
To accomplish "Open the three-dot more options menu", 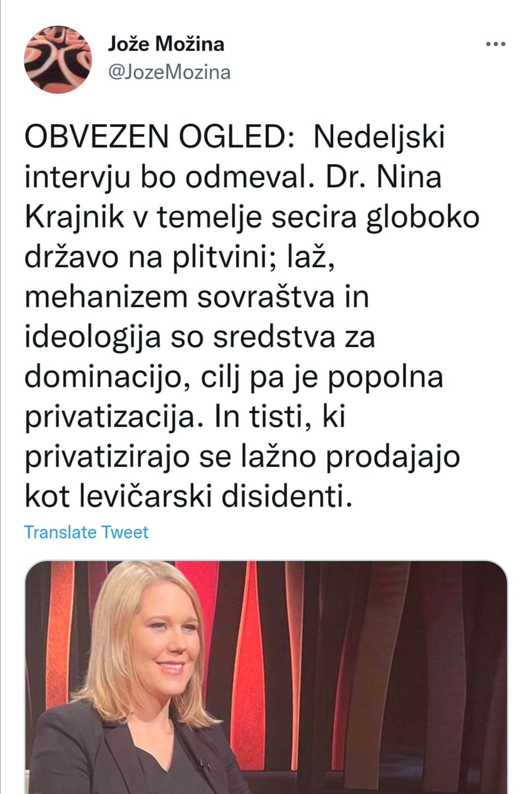I will point(496,45).
